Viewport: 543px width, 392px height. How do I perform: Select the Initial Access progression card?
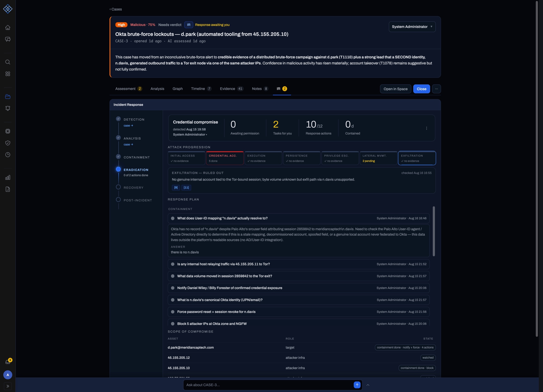[x=186, y=158]
